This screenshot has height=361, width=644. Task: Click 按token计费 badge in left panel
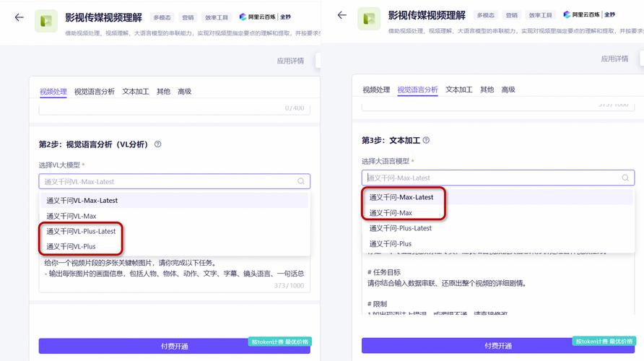coord(279,342)
